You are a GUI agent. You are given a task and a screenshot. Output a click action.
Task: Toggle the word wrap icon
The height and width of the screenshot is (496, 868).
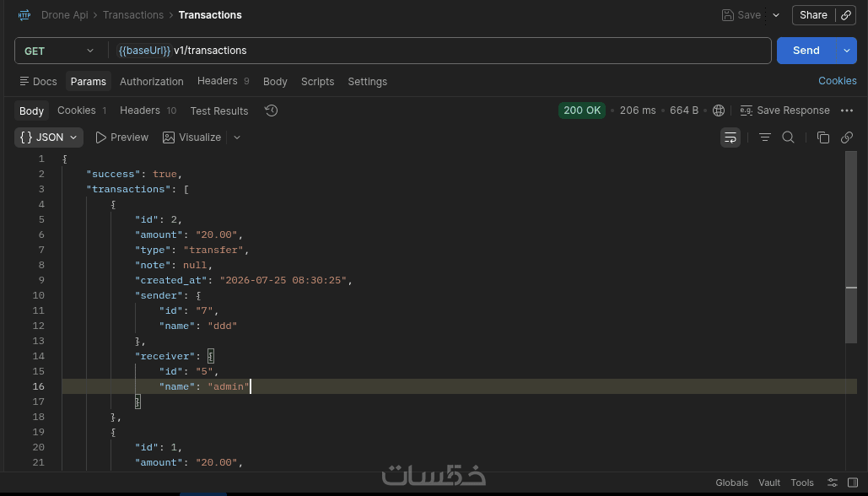click(x=731, y=137)
